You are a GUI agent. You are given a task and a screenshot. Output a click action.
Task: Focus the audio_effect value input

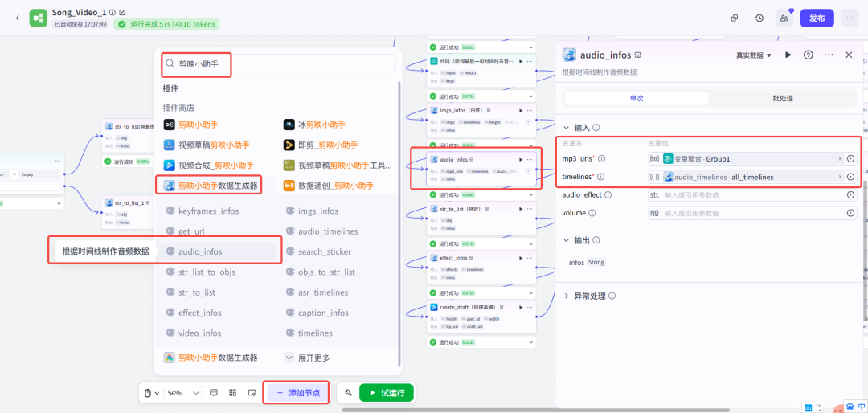[752, 195]
